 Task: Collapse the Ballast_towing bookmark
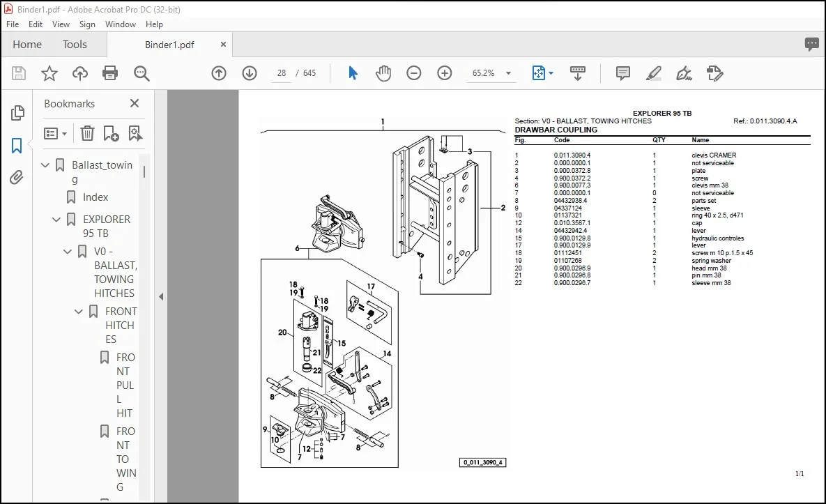[45, 165]
